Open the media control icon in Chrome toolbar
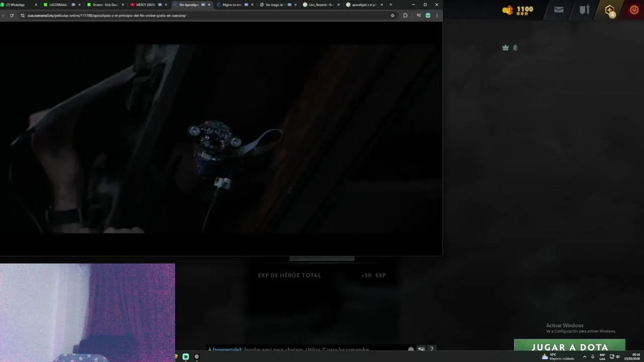Viewport: 644px width, 362px height. (419, 16)
